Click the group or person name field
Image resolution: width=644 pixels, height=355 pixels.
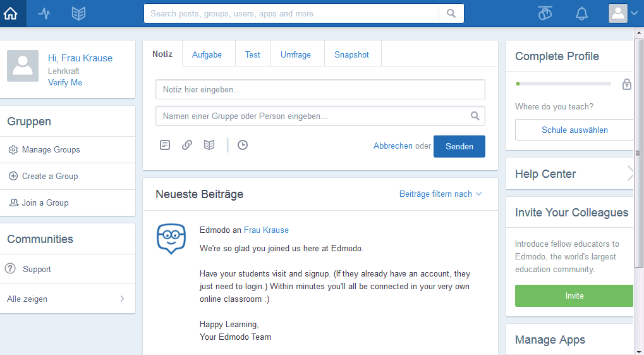pyautogui.click(x=320, y=116)
